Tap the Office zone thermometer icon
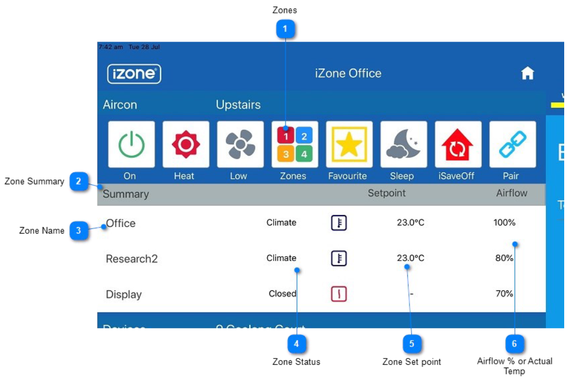This screenshot has height=380, width=588. tap(339, 223)
